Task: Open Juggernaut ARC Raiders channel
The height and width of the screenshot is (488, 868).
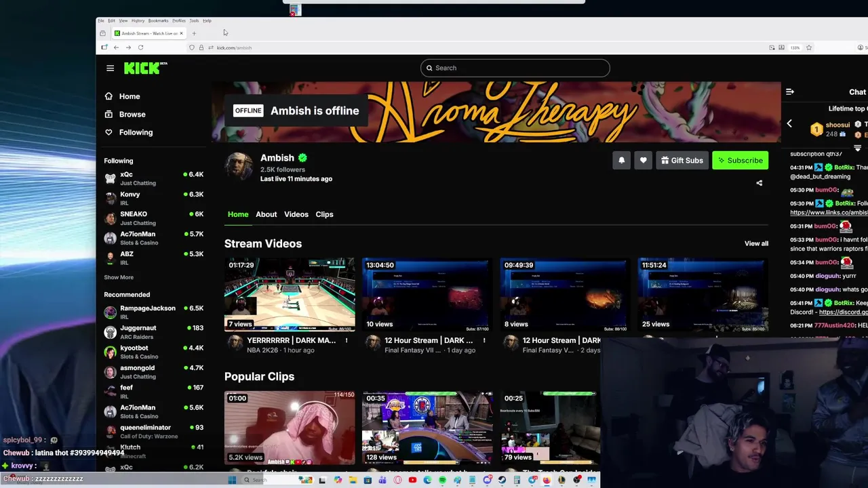Action: 153,331
